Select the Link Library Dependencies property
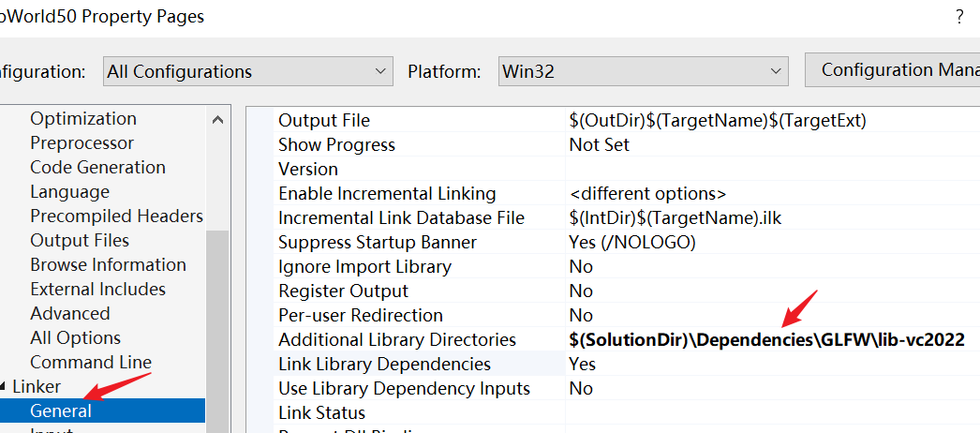Screen dimensions: 980x433 coord(384,365)
